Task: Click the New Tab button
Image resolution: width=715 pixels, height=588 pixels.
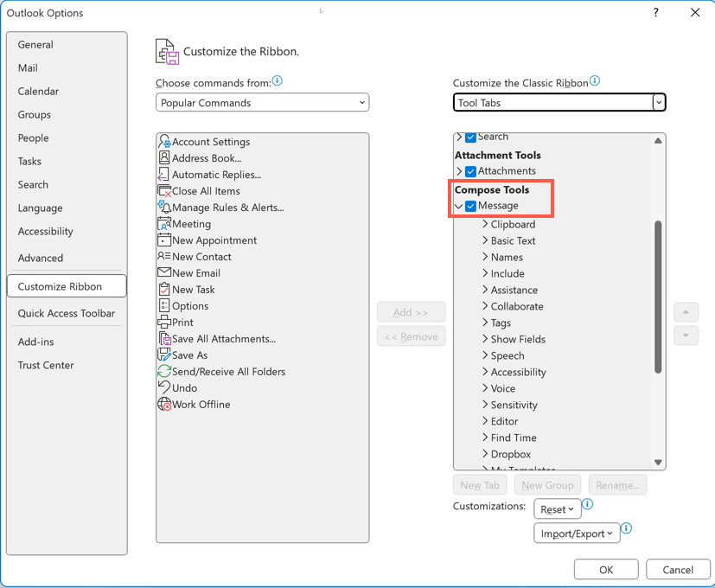Action: pos(480,485)
